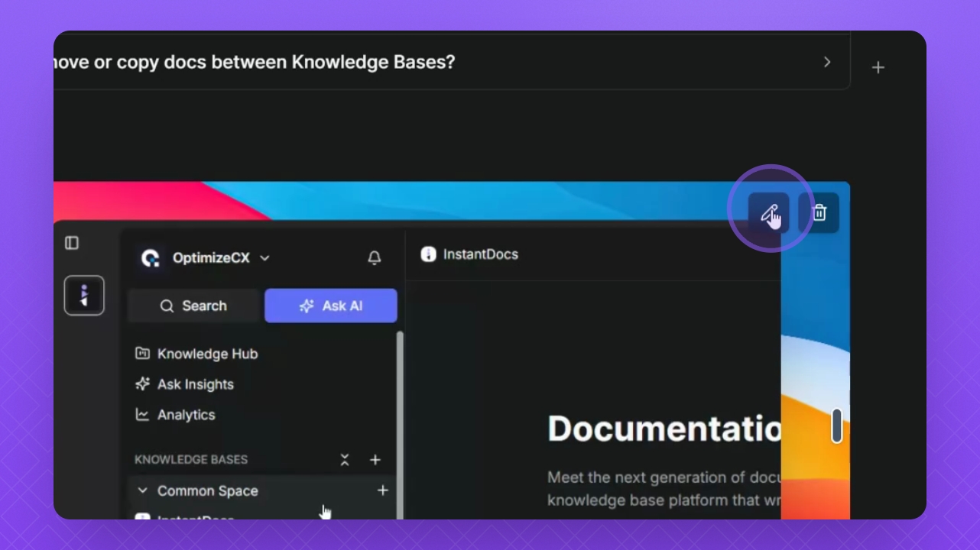Viewport: 980px width, 550px height.
Task: Open Ask Insights in the sidebar
Action: 184,384
